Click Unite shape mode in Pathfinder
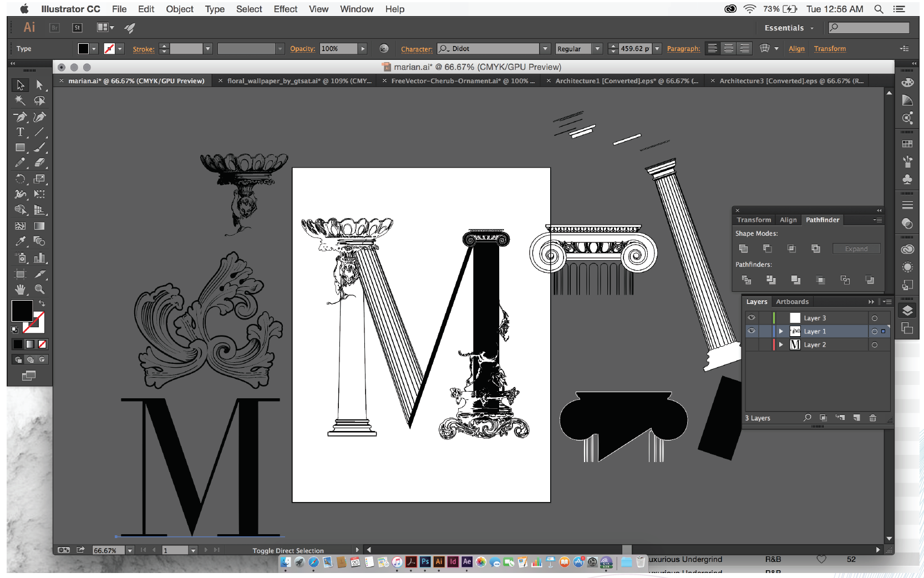924x578 pixels. (743, 249)
